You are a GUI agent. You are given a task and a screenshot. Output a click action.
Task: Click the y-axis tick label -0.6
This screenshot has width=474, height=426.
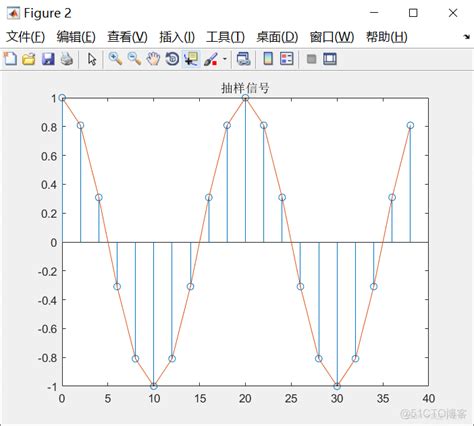click(x=47, y=329)
